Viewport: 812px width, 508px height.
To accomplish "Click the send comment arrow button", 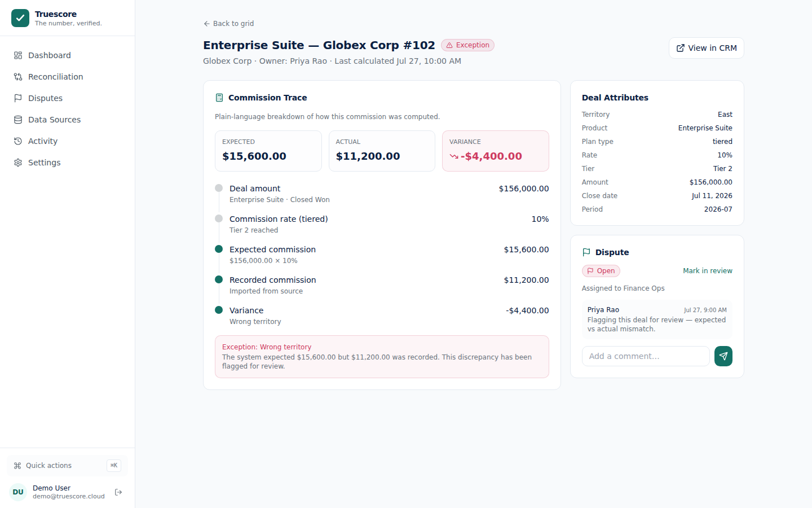I will 723,356.
